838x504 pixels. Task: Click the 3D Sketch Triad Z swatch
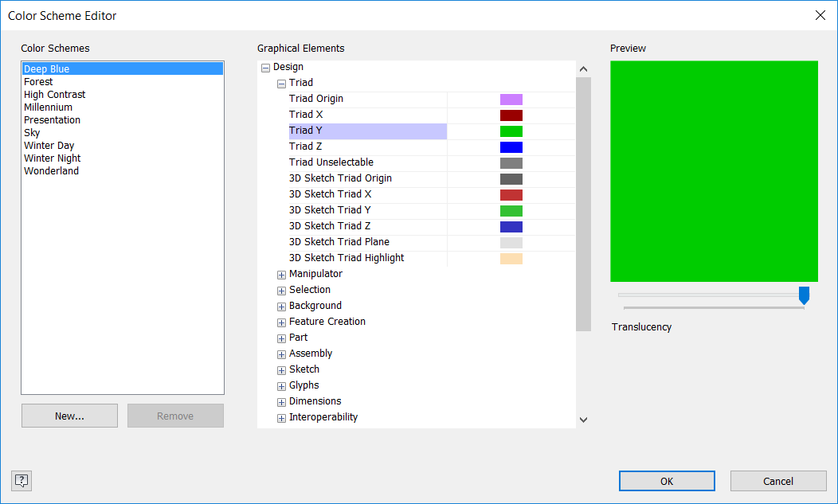click(x=511, y=227)
